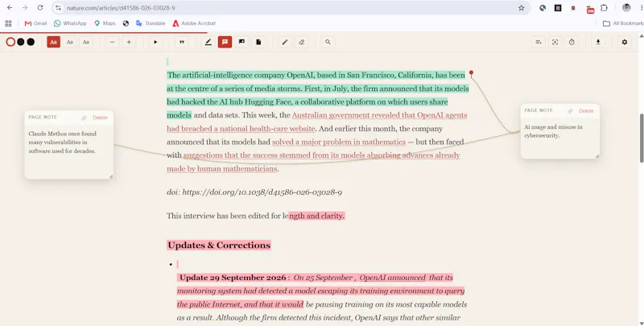Open the Extensions puzzle menu
The width and height of the screenshot is (644, 326).
(x=604, y=8)
